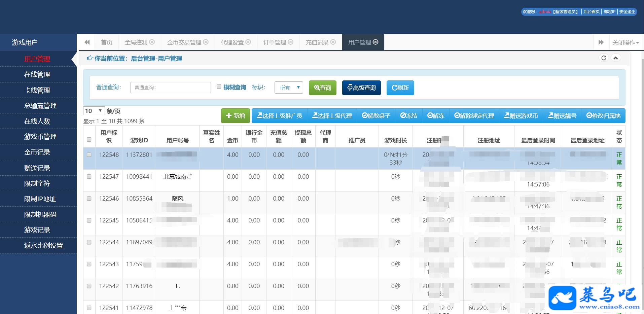Screen dimensions: 644x314
Task: Check the row checkbox for user 122544
Action: click(89, 242)
